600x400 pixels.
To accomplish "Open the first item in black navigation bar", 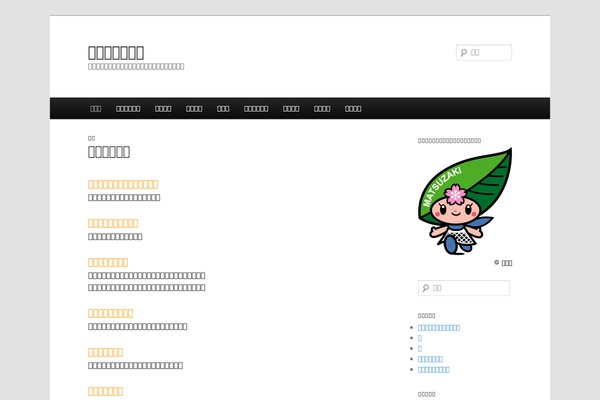I will point(95,109).
